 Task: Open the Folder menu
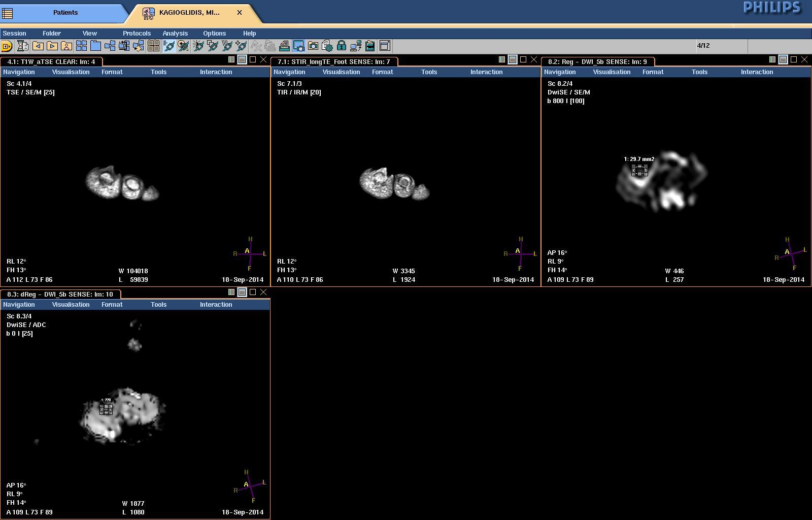click(x=52, y=34)
